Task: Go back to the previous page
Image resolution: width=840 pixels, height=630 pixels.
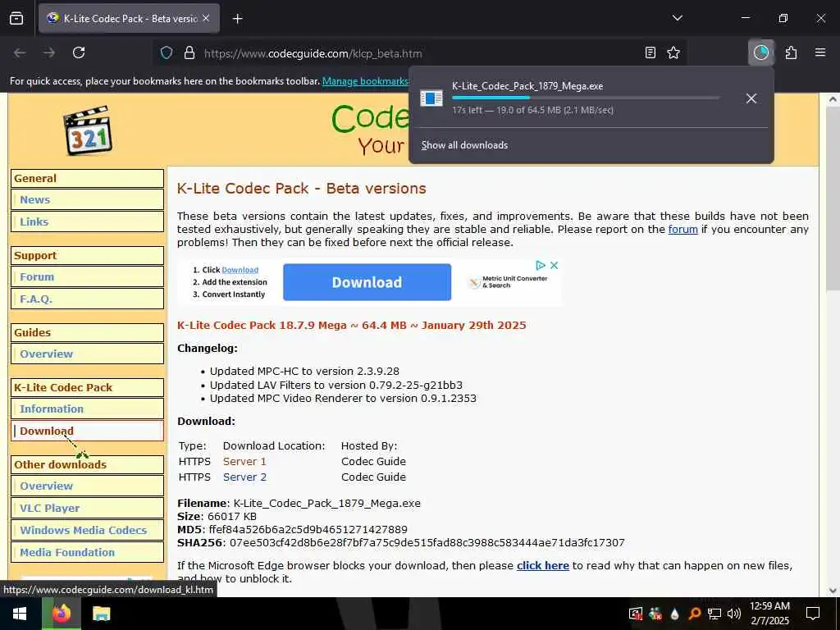Action: tap(20, 52)
